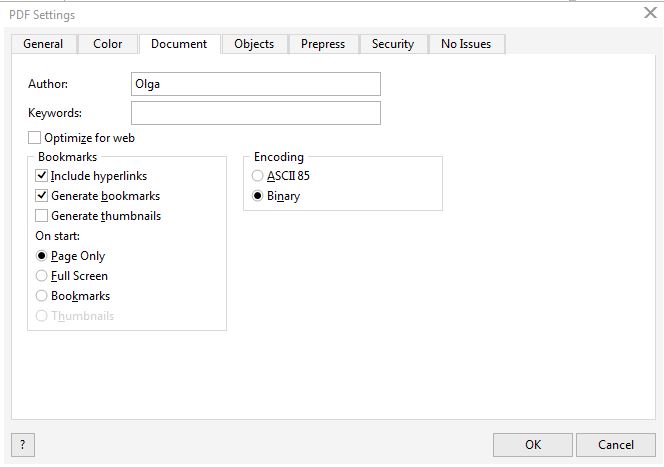The width and height of the screenshot is (664, 467).
Task: Go to the Prepress tab
Action: 323,44
